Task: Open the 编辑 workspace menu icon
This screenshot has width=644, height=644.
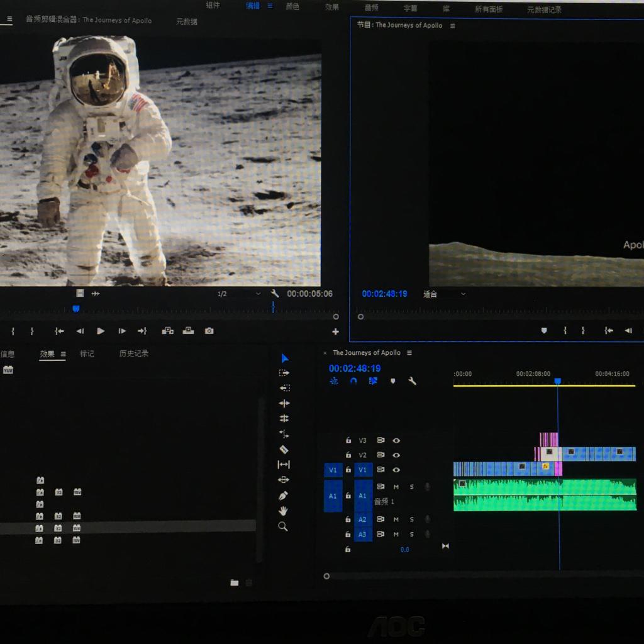Action: coord(270,6)
